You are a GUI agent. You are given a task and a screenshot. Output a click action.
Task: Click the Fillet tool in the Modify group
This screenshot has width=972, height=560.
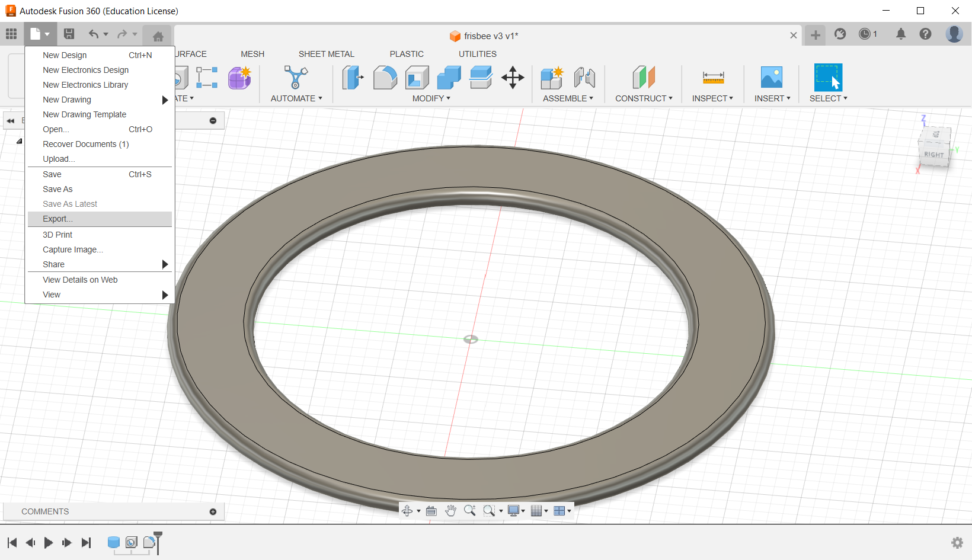(385, 78)
